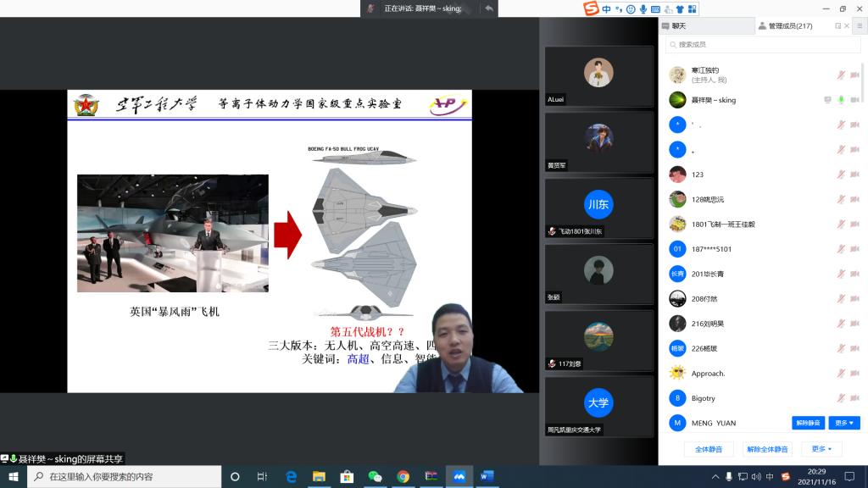Select the 川东 participant video tile

(x=598, y=208)
